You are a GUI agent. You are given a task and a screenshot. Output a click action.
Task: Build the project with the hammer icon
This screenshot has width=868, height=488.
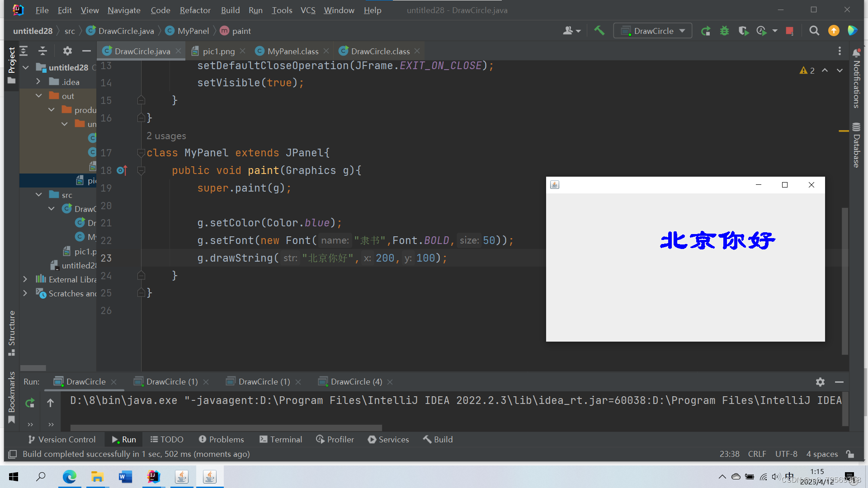click(599, 31)
